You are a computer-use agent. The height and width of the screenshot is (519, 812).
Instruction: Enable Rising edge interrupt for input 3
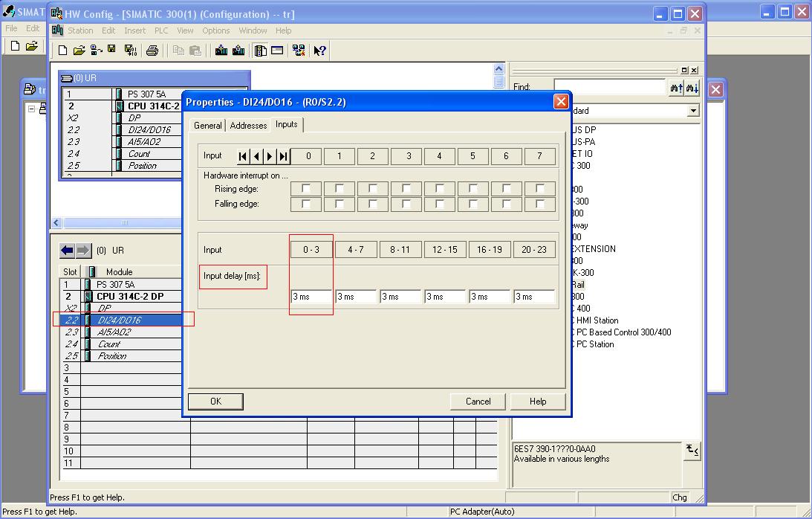406,189
